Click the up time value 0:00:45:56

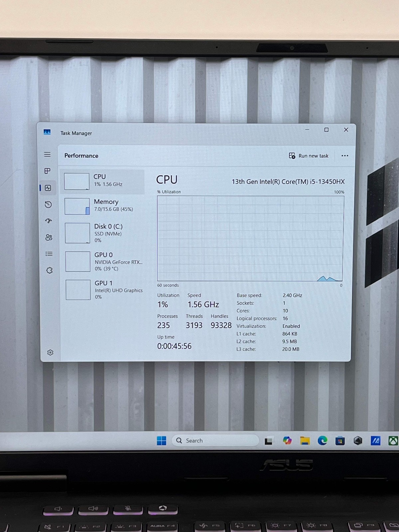(174, 346)
